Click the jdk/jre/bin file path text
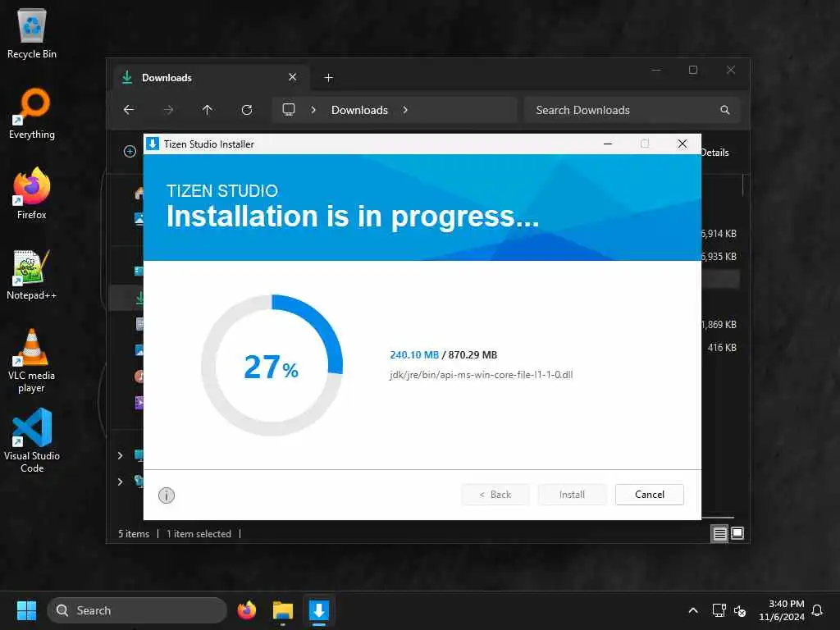This screenshot has width=840, height=630. 481,374
